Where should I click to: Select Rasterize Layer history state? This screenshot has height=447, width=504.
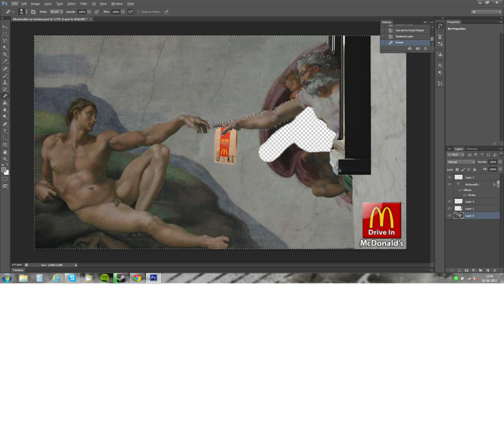(404, 36)
